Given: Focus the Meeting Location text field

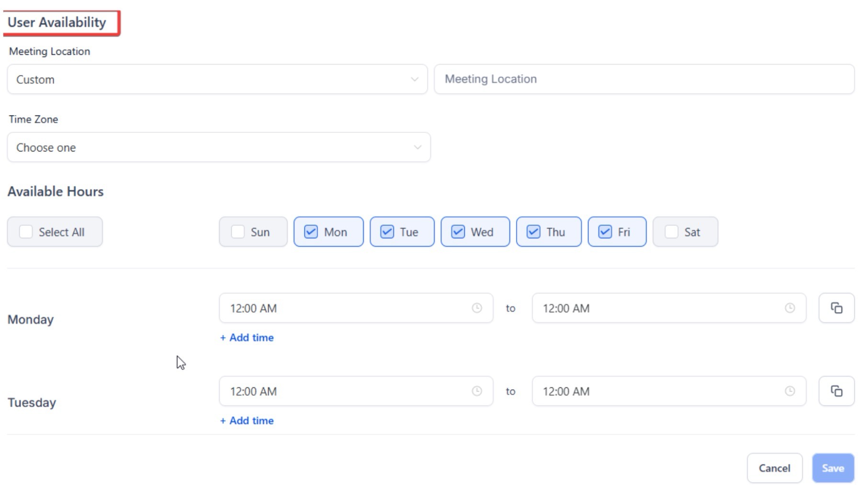Looking at the screenshot, I should point(643,80).
